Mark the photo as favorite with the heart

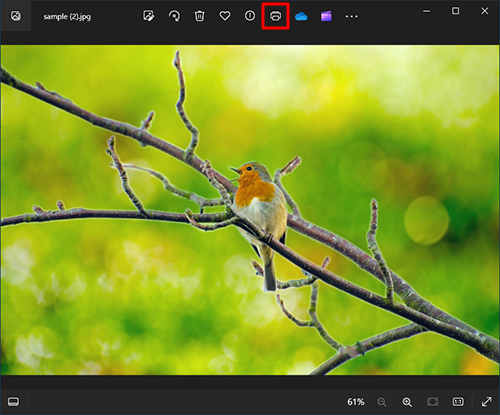point(225,16)
